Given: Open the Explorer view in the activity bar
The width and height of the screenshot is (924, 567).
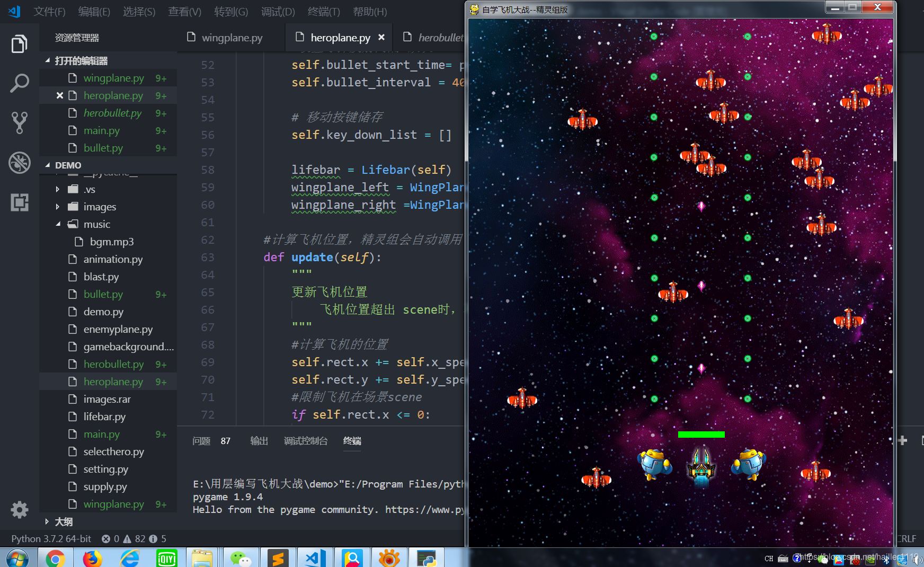Looking at the screenshot, I should pos(19,43).
